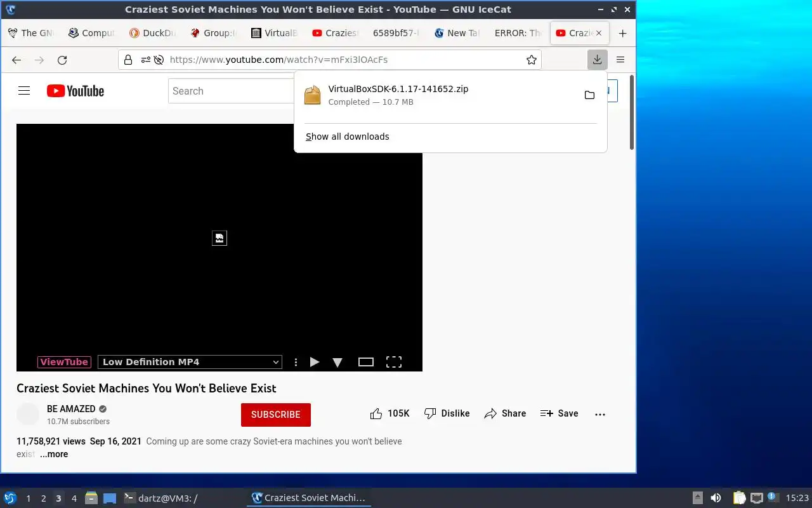Click the video title text
This screenshot has width=812, height=508.
147,388
